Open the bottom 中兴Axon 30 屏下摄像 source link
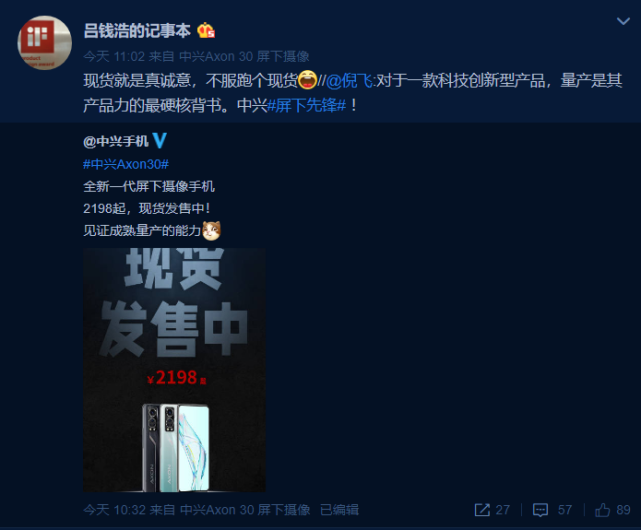The height and width of the screenshot is (530, 641). (x=245, y=510)
